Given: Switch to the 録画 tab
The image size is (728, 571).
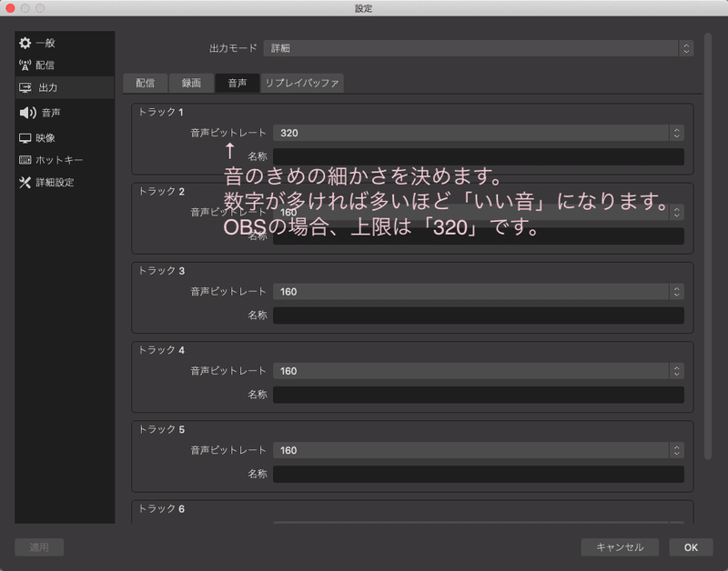Looking at the screenshot, I should click(191, 83).
